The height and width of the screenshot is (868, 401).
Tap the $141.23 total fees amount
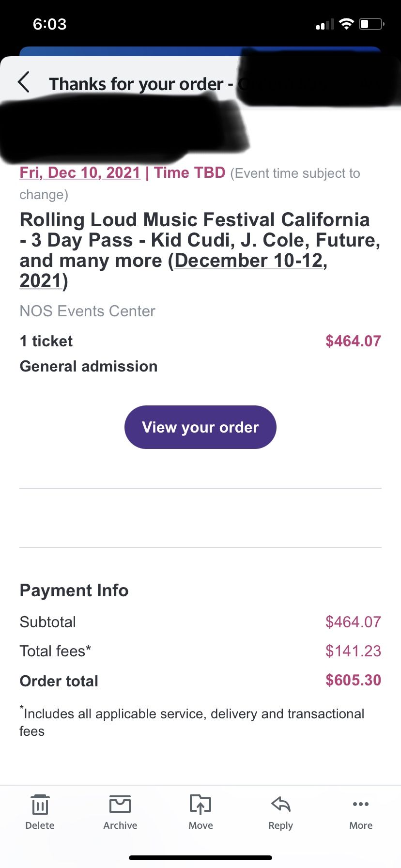(353, 651)
